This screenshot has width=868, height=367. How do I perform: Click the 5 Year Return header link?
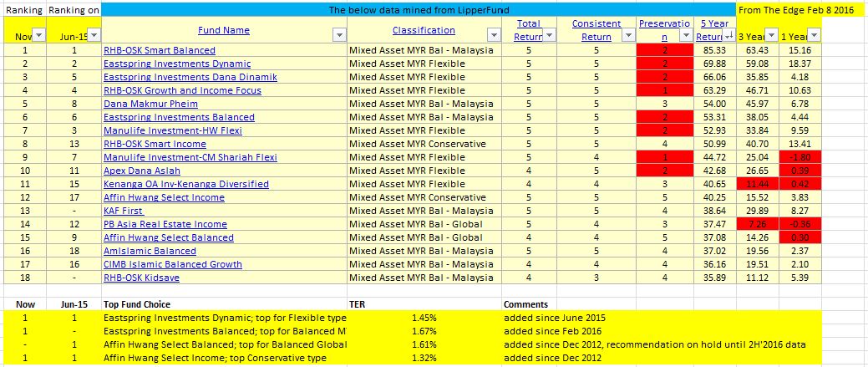pos(711,30)
